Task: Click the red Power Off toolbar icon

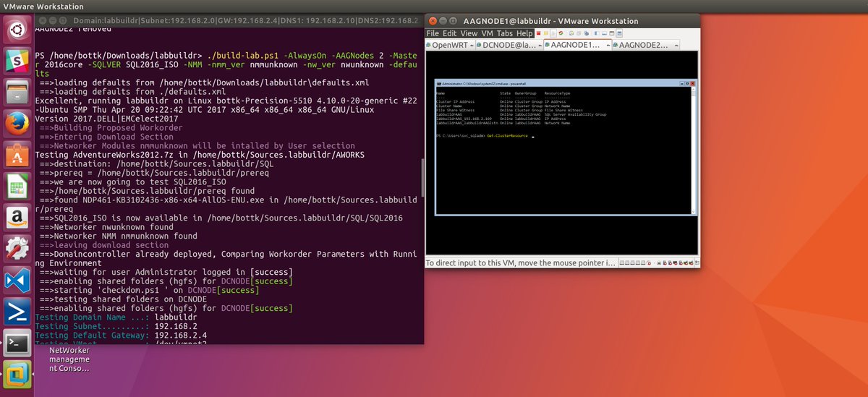Action: coord(538,33)
